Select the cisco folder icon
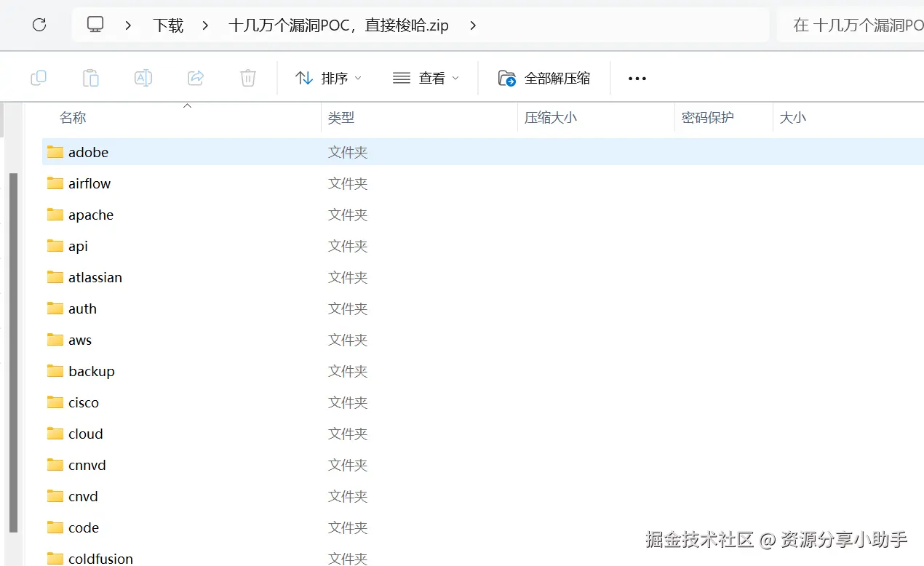Image resolution: width=924 pixels, height=566 pixels. 55,402
